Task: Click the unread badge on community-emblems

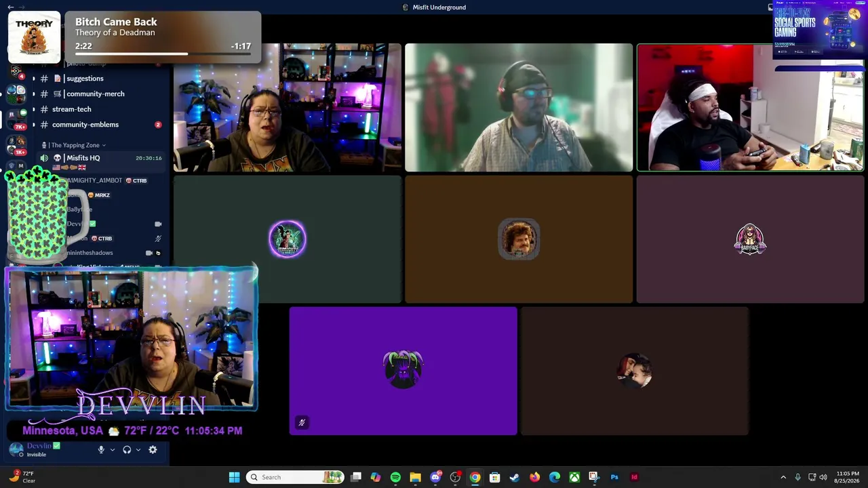Action: (158, 125)
